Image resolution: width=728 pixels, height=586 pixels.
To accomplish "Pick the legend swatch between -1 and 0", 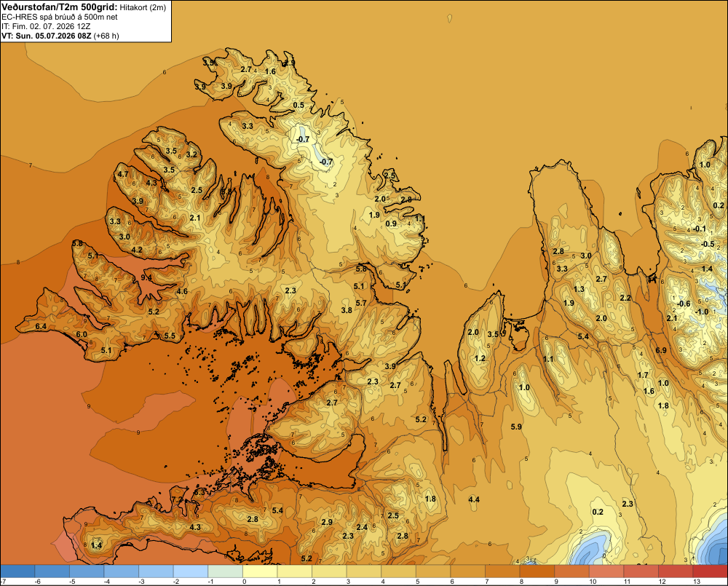I will pyautogui.click(x=225, y=571).
